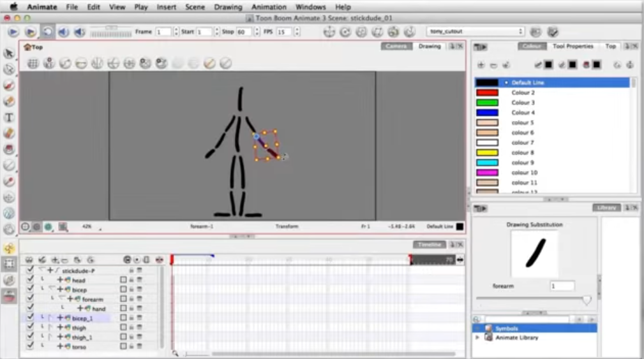Click the forearm drawing substitution thumbnail
644x359 pixels.
coord(535,253)
